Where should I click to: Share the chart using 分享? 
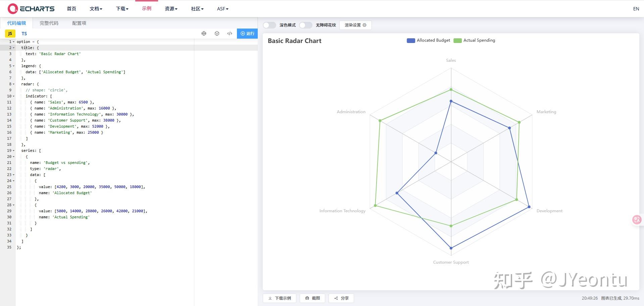pyautogui.click(x=341, y=298)
